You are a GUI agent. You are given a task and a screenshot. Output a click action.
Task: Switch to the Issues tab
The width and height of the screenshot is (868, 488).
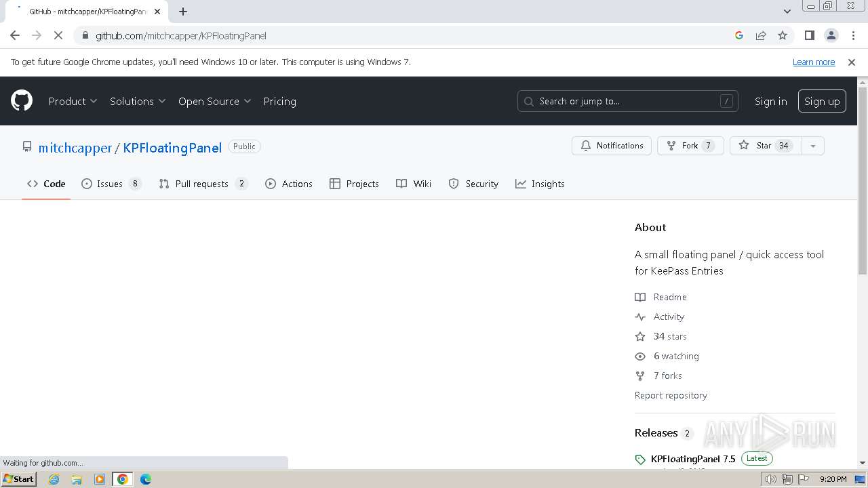(111, 184)
